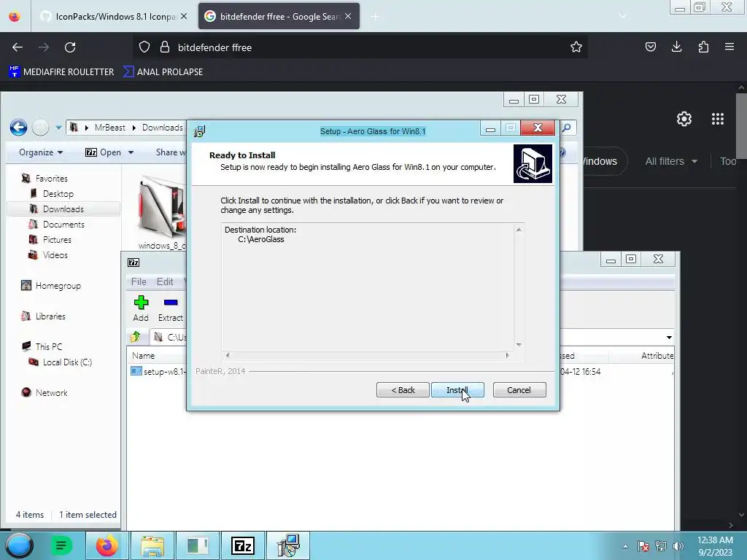Go back in the setup wizard
The height and width of the screenshot is (560, 747).
(403, 390)
